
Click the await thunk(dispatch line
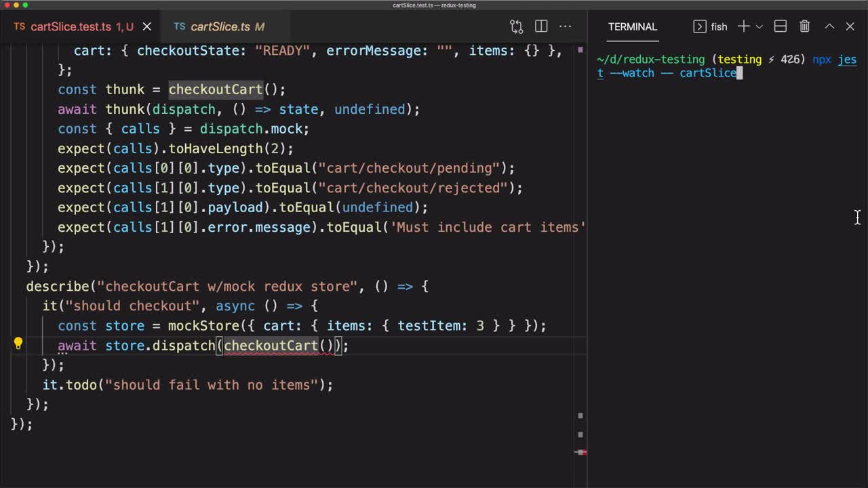pos(239,109)
